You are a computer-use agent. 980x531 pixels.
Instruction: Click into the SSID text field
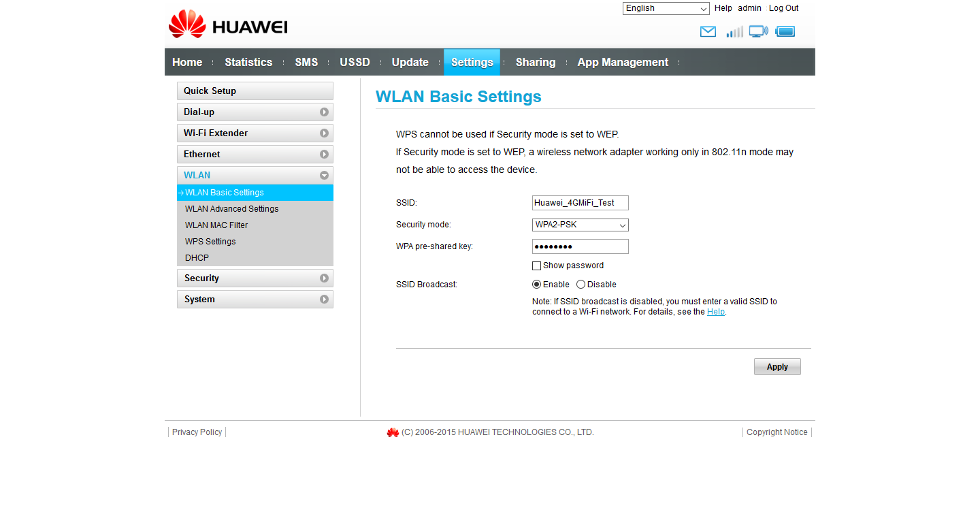(x=580, y=203)
